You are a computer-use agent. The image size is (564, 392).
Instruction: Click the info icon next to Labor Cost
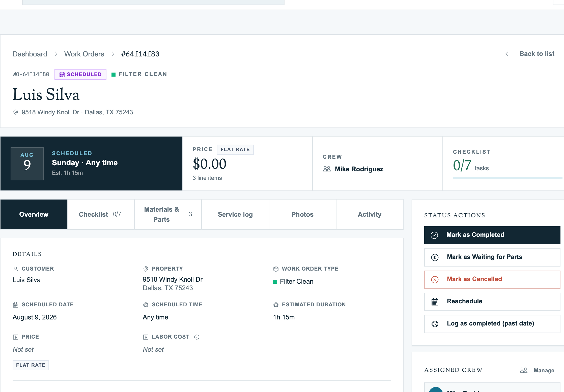point(197,337)
